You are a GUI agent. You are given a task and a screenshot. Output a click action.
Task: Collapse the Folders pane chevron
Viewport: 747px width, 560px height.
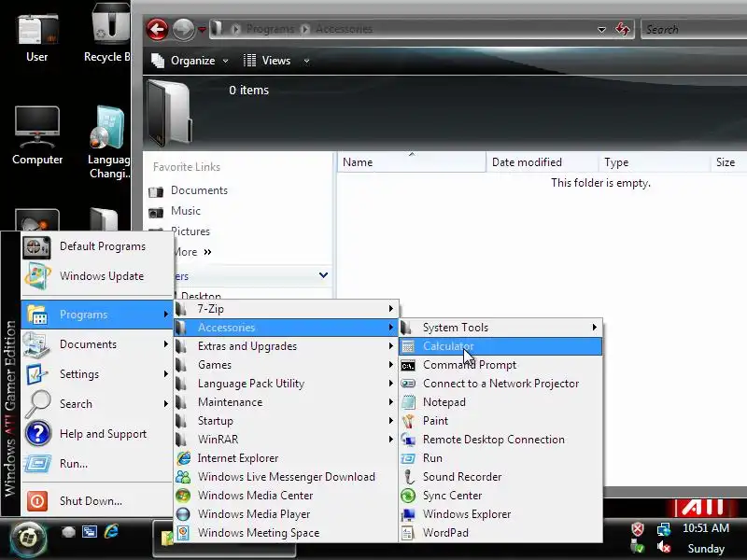[x=323, y=274]
